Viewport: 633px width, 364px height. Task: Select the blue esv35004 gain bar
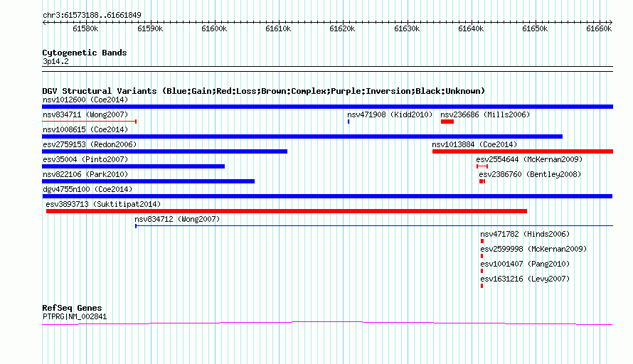pyautogui.click(x=133, y=166)
